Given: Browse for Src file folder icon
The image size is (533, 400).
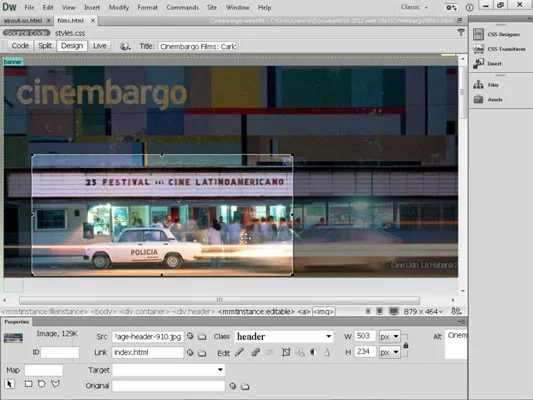Looking at the screenshot, I should pyautogui.click(x=202, y=336).
